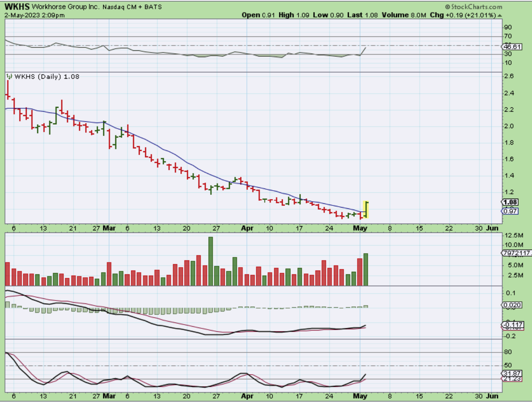532x402 pixels.
Task: Click May label below the price chart
Action: point(359,228)
